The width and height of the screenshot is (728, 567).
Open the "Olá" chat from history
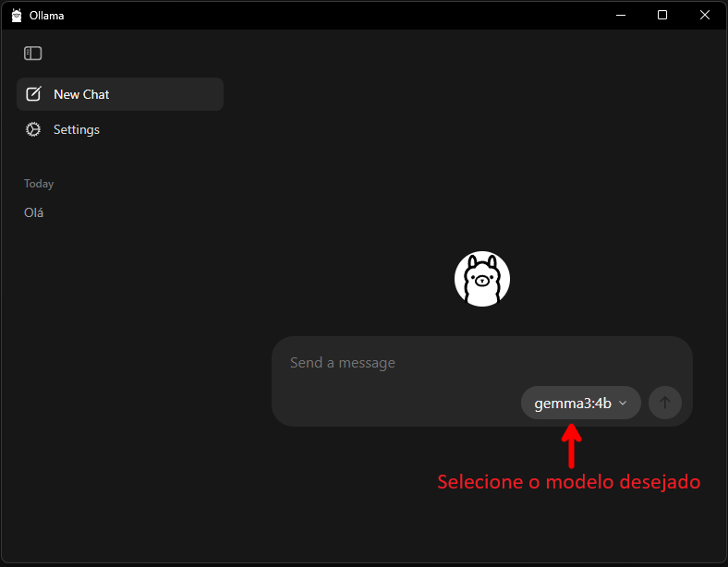pyautogui.click(x=34, y=212)
